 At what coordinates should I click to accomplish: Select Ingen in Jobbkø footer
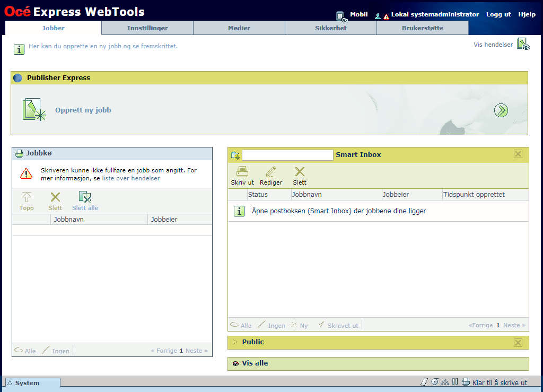(x=56, y=351)
